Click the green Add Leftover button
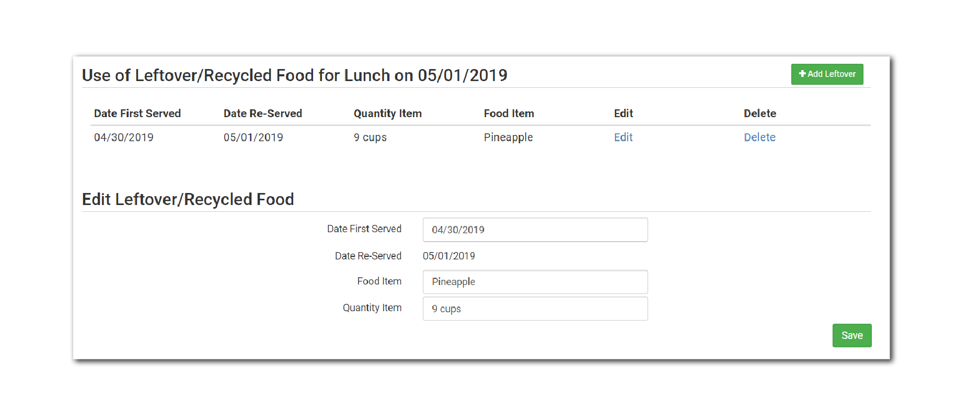980x409 pixels. coord(827,74)
